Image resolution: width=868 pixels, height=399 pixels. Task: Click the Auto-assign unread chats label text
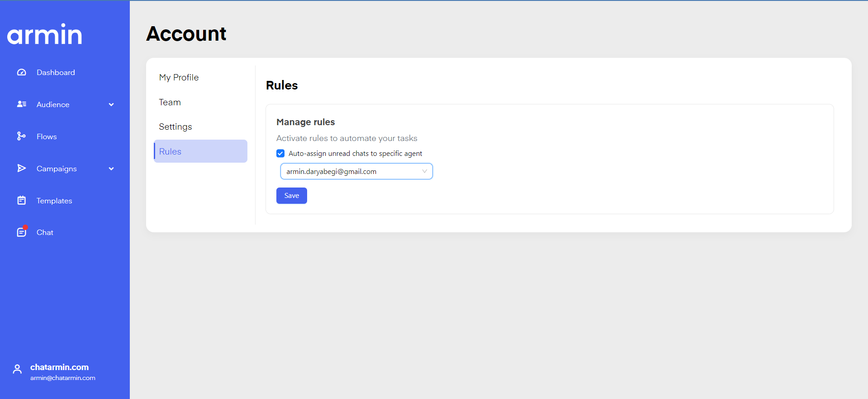tap(355, 154)
